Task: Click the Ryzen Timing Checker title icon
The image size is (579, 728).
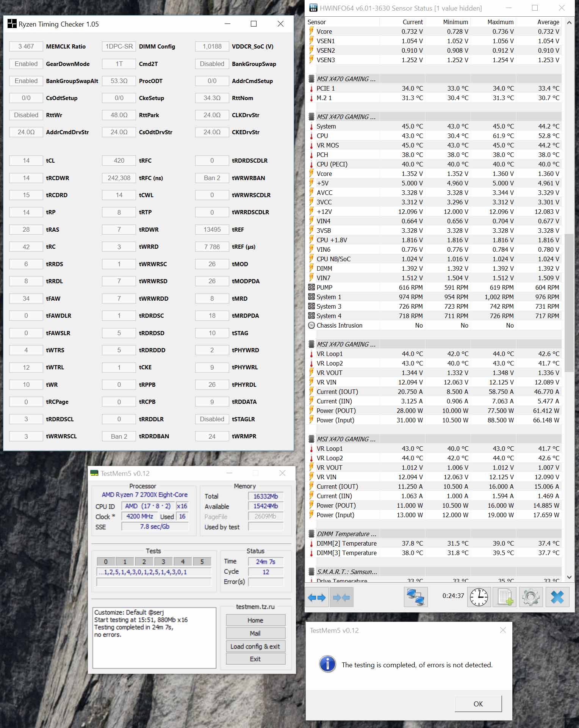Action: (12, 24)
